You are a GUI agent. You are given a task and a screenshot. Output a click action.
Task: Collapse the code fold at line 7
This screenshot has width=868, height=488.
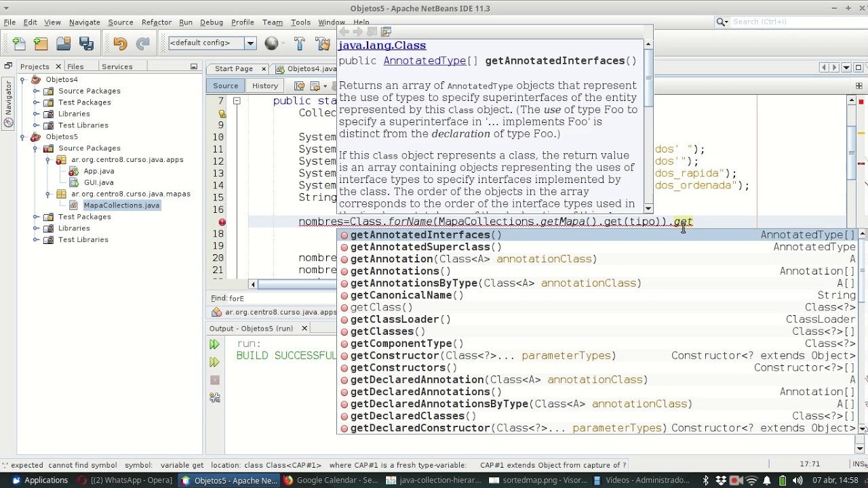237,101
